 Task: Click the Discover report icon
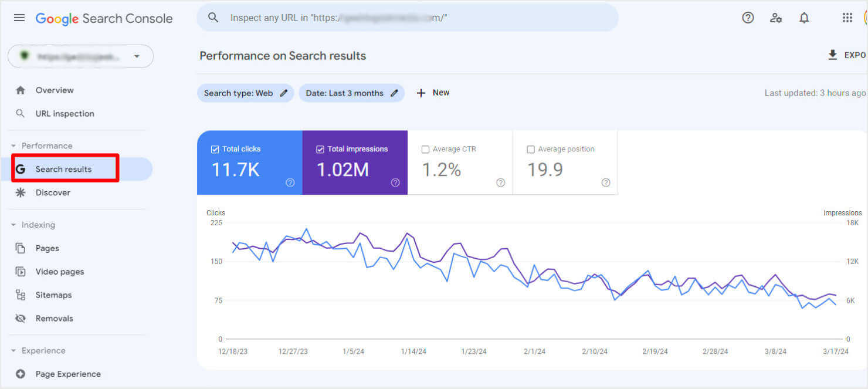point(21,192)
